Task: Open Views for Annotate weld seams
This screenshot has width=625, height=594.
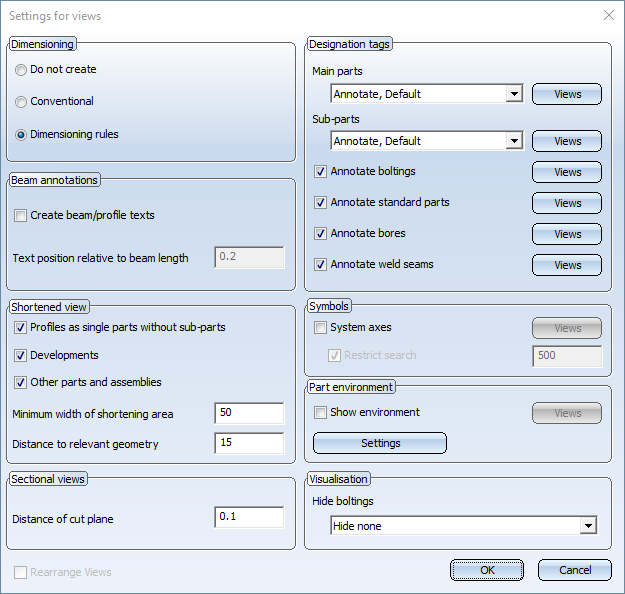Action: pyautogui.click(x=567, y=265)
